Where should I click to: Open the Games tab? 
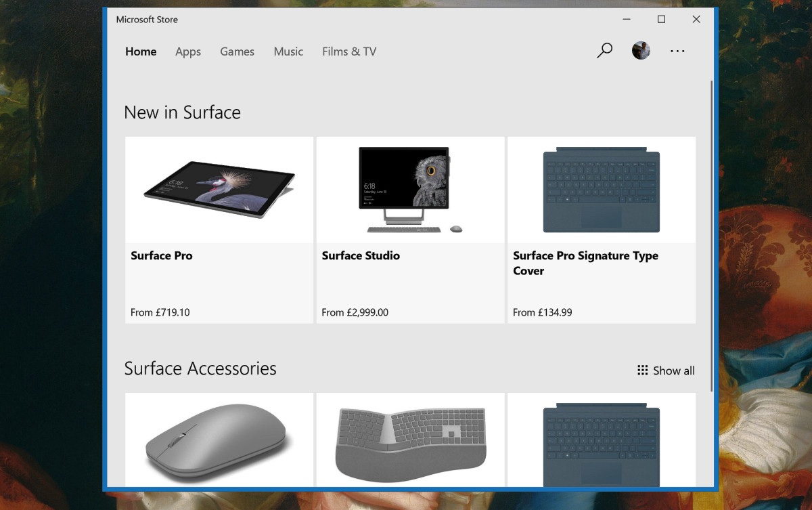click(237, 51)
